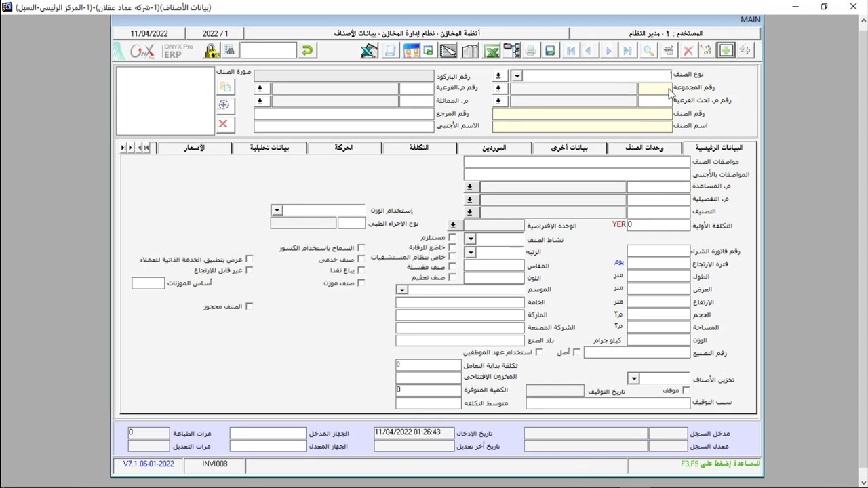
Task: Go to previous record arrow icon
Action: pos(589,51)
